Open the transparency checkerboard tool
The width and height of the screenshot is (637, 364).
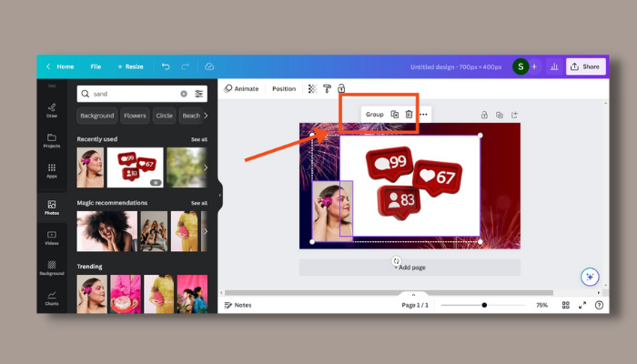[312, 88]
